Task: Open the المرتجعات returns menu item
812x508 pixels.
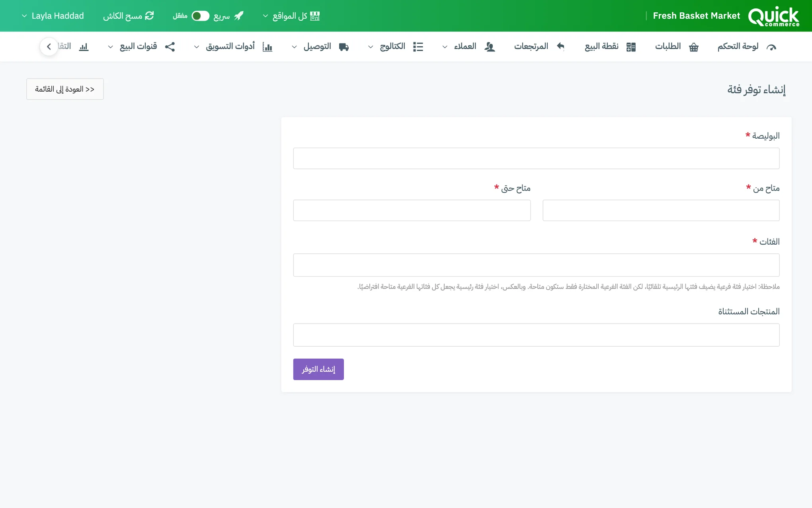Action: pos(539,47)
